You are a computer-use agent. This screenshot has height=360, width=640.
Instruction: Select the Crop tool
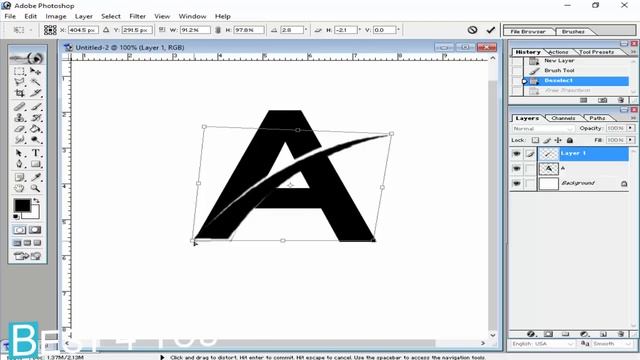pos(19,93)
